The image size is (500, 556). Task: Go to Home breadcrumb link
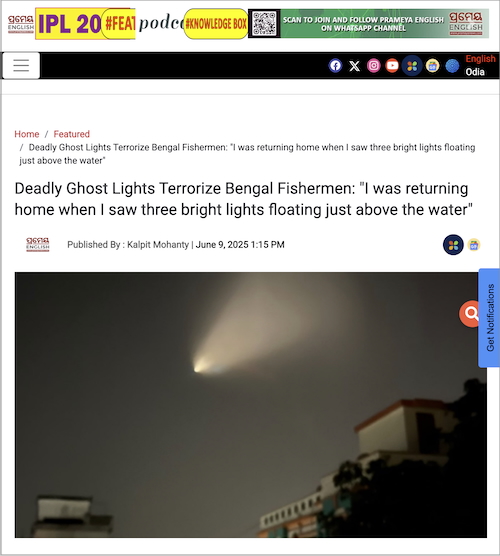coord(27,134)
